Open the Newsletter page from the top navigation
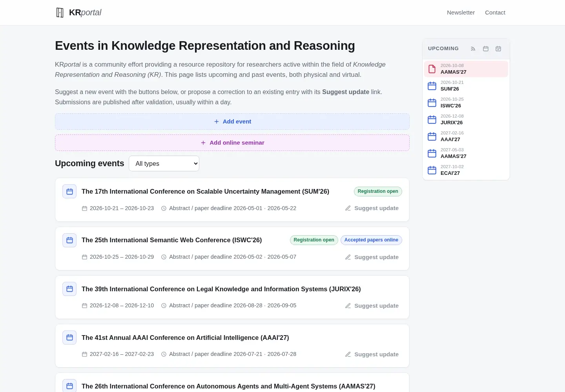The width and height of the screenshot is (565, 392). point(461,13)
